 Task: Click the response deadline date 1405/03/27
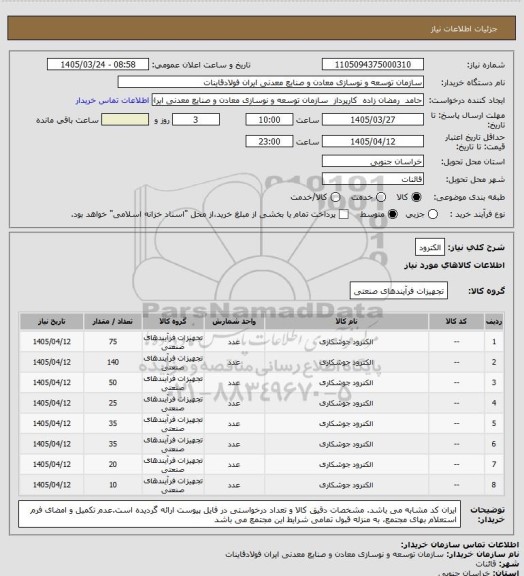point(373,120)
